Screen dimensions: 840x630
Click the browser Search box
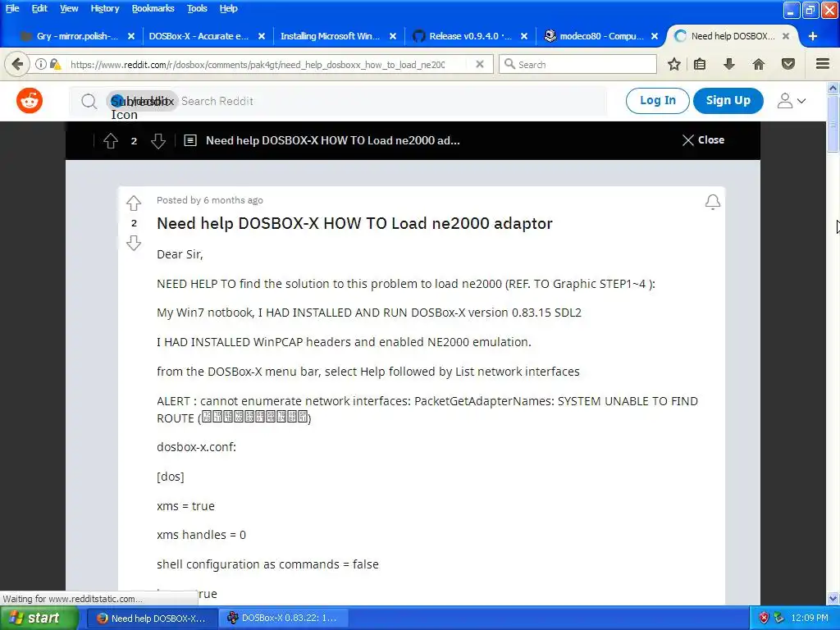click(578, 64)
